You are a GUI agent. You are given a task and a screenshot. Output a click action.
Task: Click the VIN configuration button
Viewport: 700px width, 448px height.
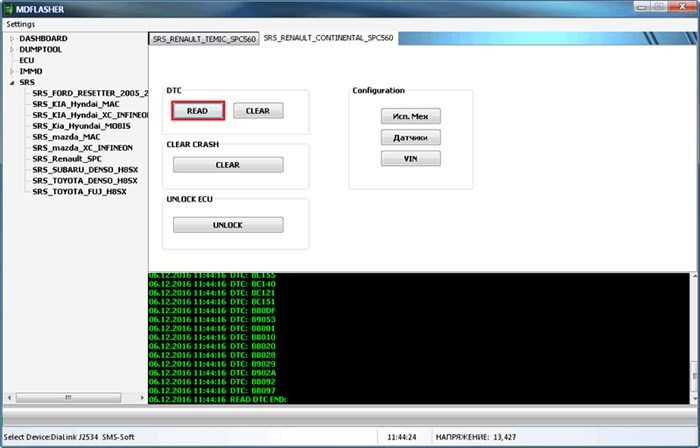pos(410,158)
